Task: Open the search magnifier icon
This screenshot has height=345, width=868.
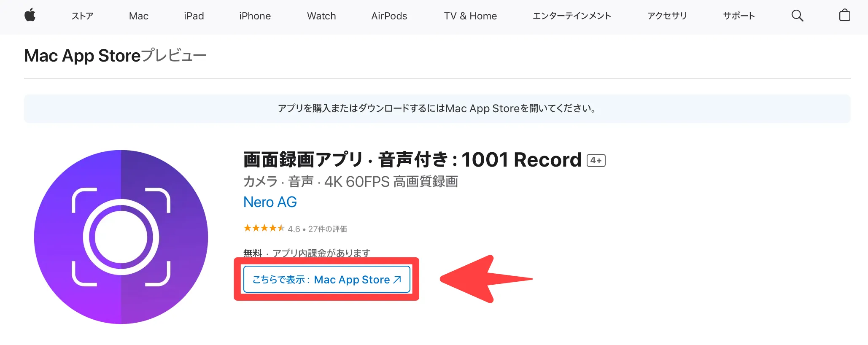Action: click(x=797, y=16)
